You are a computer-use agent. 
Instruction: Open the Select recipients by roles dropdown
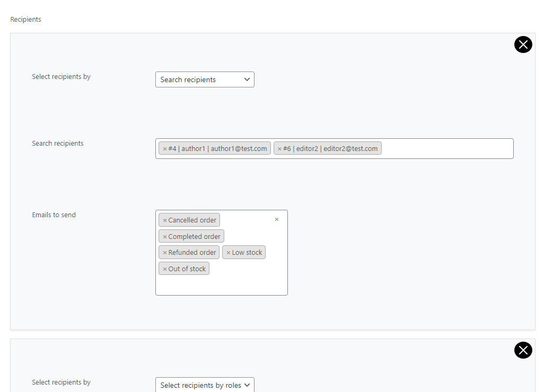pos(205,385)
